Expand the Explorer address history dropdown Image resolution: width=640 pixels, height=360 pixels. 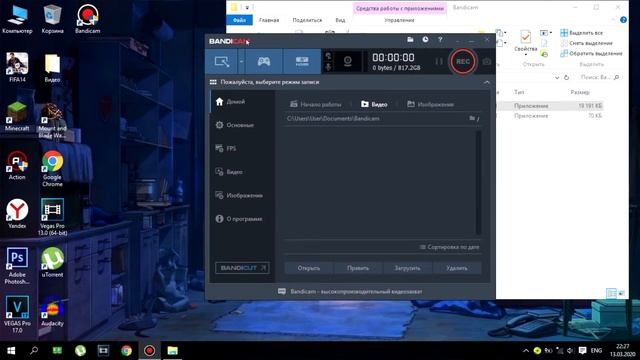pyautogui.click(x=557, y=77)
